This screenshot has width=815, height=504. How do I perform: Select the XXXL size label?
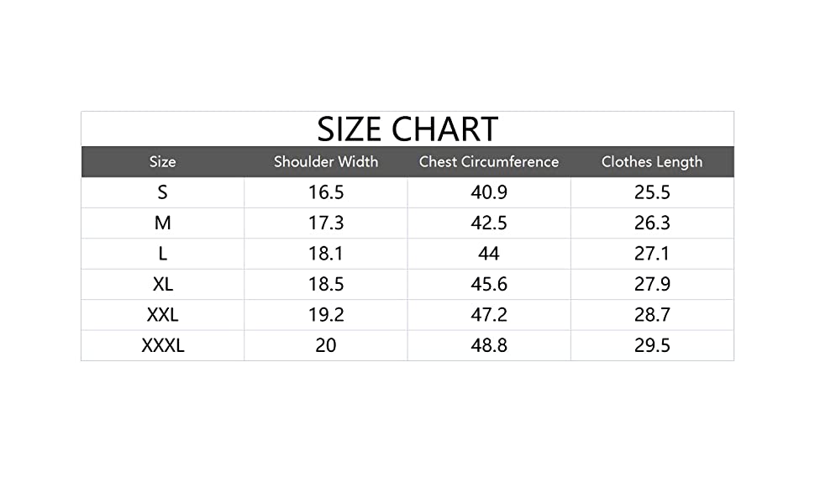[x=163, y=345]
